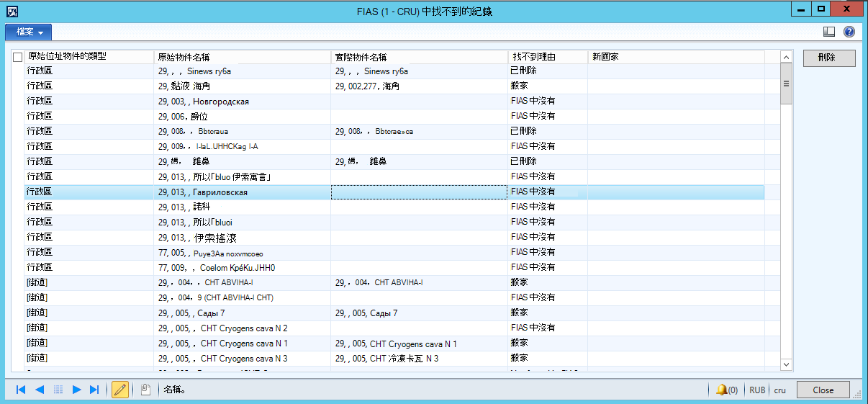Select actual name cell 29, 002,277, 海角
868x404 pixels.
(x=420, y=86)
